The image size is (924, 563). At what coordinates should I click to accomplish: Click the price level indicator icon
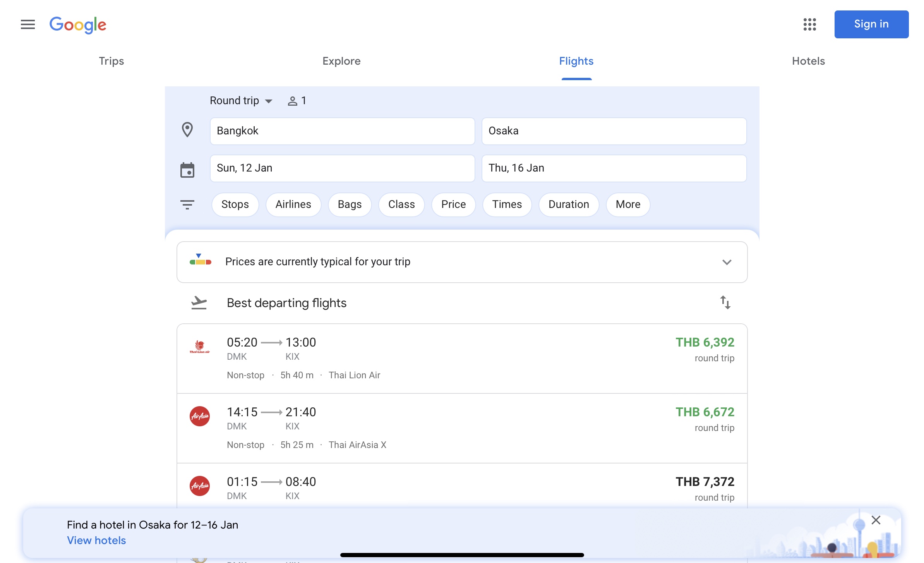[200, 260]
